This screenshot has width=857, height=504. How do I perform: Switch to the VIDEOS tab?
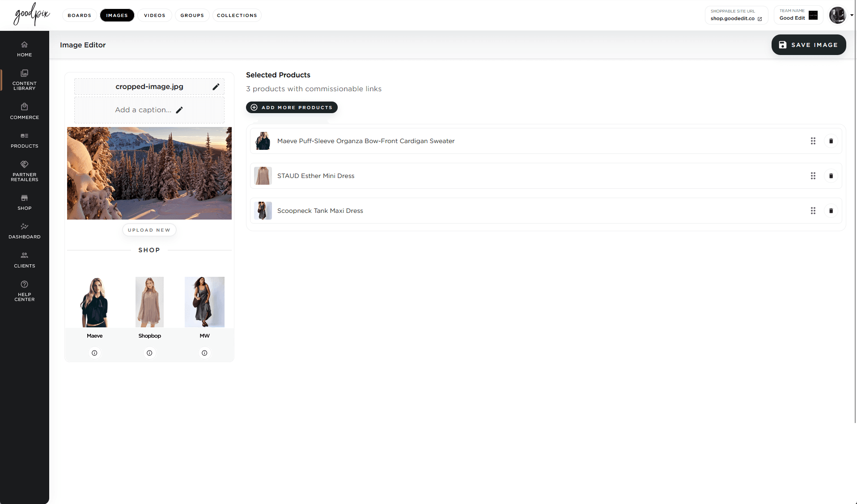click(x=154, y=15)
